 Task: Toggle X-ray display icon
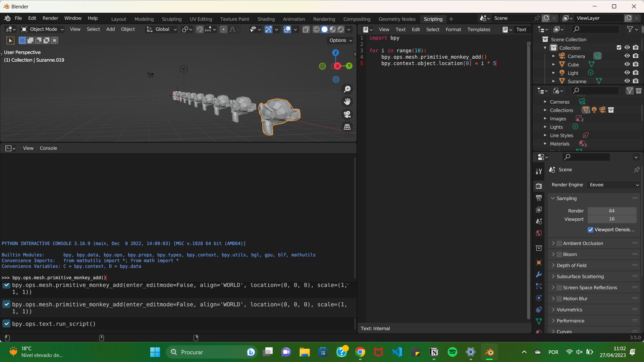[306, 29]
